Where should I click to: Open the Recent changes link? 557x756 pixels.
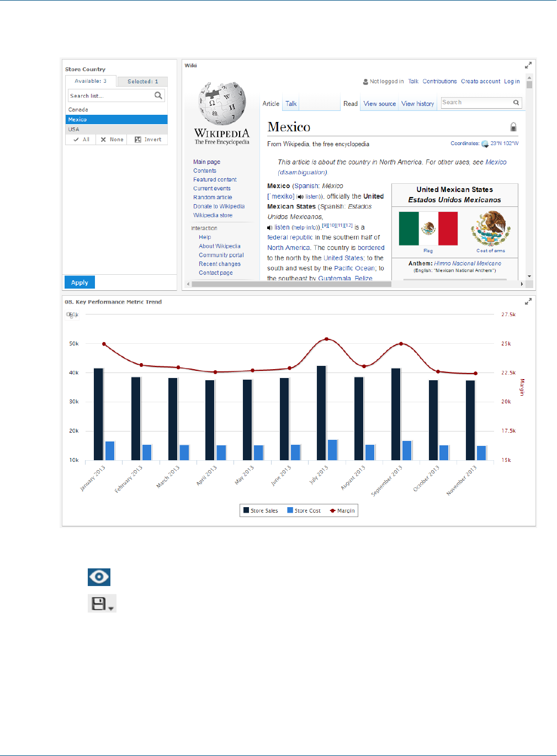click(x=220, y=264)
